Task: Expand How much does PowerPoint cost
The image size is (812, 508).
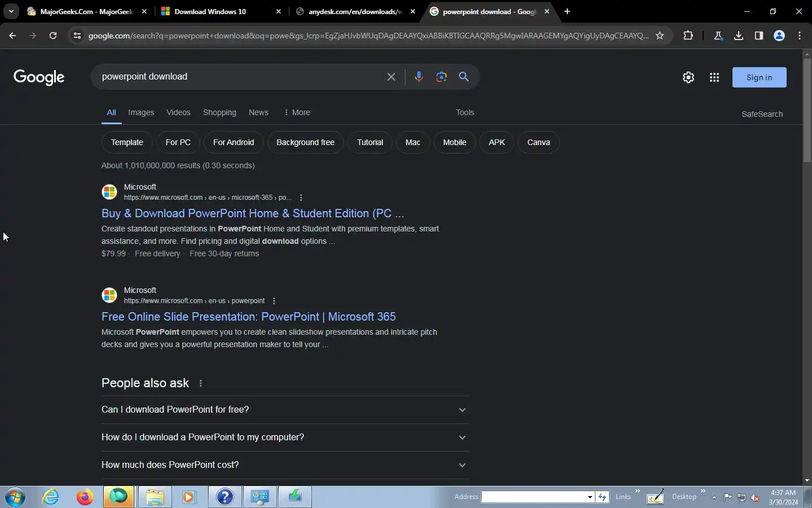Action: coord(285,465)
